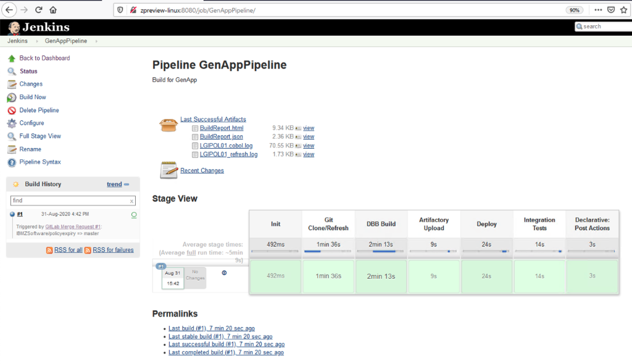Open GitLab Merge Request #1 link
The width and height of the screenshot is (632, 364).
tap(73, 227)
